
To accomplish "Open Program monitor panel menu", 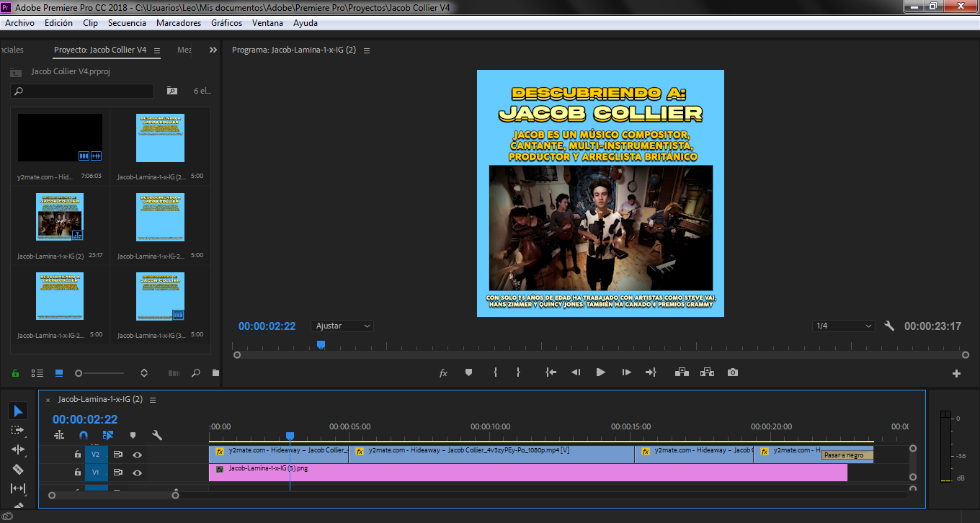I will tap(367, 50).
